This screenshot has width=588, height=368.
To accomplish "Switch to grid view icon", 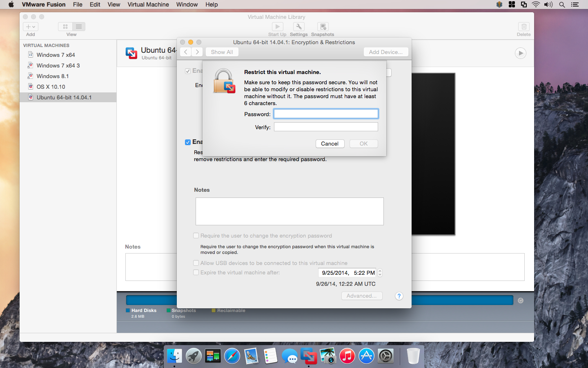I will coord(65,27).
